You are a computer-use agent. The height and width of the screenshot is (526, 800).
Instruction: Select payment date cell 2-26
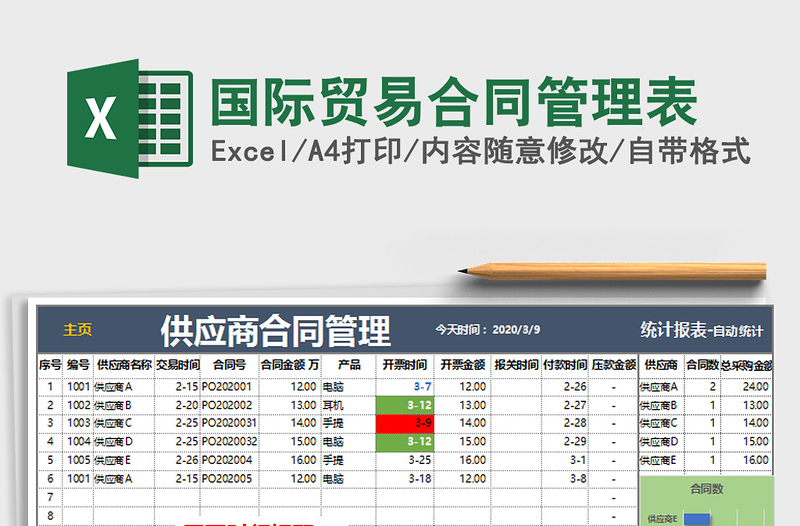click(x=565, y=387)
